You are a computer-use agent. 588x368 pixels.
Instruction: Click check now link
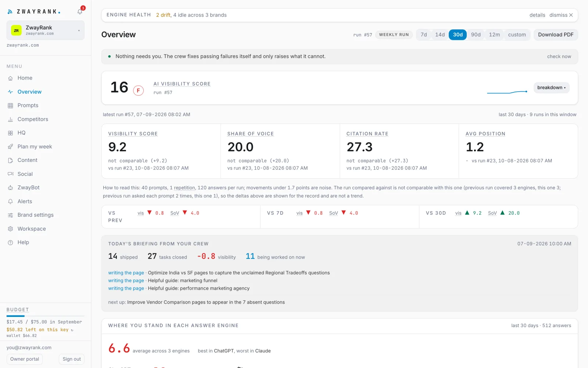[559, 57]
